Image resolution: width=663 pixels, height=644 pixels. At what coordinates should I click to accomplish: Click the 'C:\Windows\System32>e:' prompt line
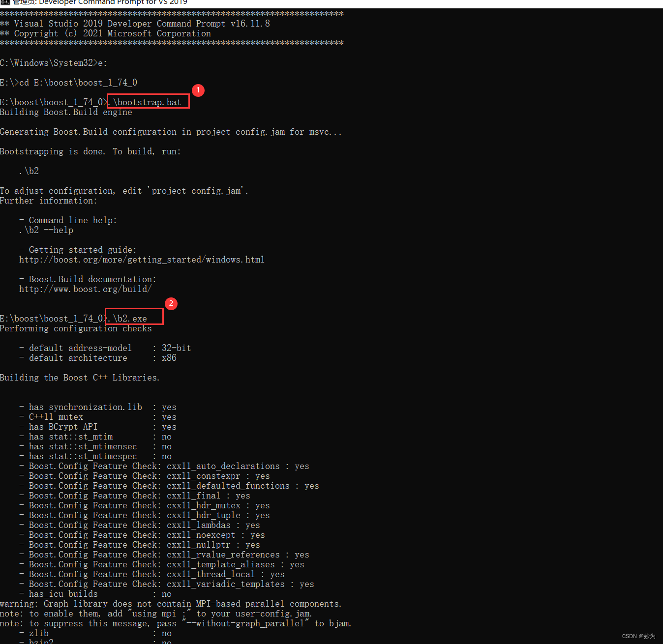coord(54,63)
